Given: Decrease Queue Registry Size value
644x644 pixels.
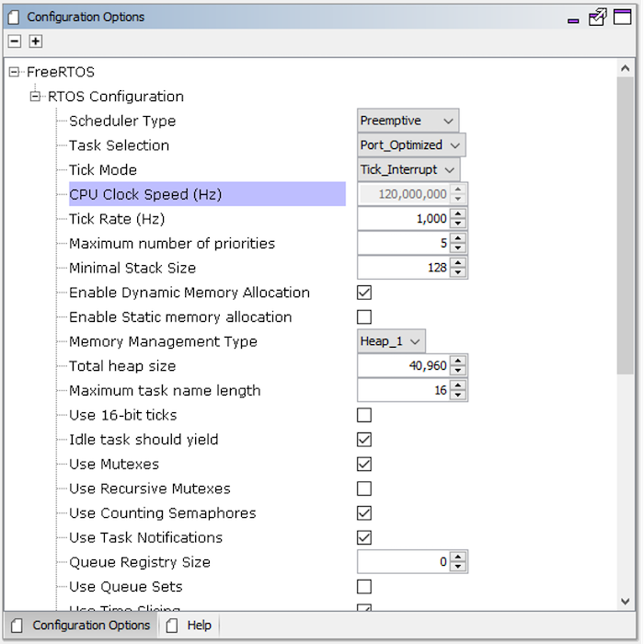Looking at the screenshot, I should click(457, 568).
